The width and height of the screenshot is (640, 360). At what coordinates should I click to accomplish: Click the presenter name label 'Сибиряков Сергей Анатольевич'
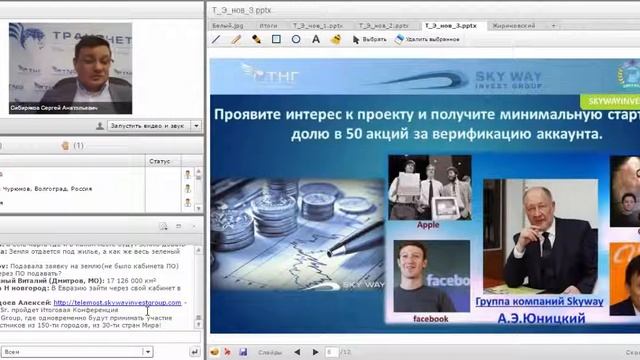pyautogui.click(x=54, y=108)
